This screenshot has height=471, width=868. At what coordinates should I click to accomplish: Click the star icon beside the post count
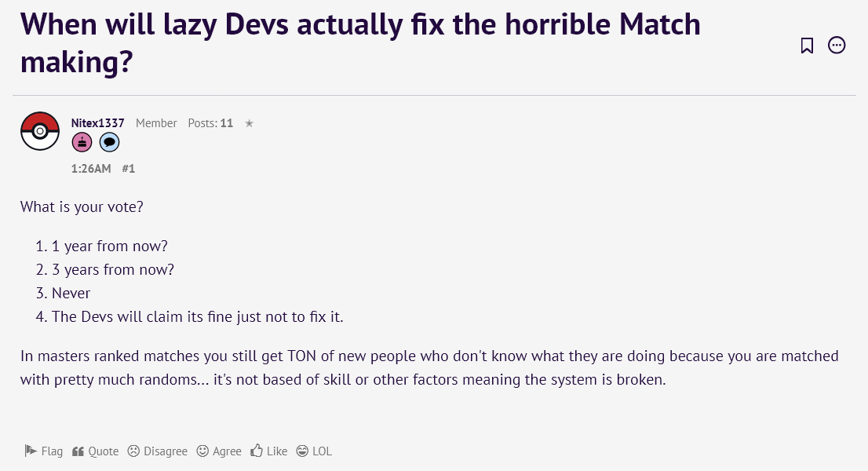(x=249, y=123)
